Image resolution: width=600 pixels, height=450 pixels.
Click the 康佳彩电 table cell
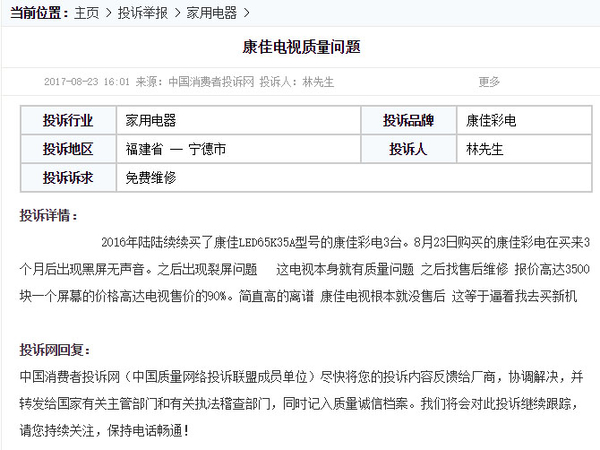click(524, 120)
